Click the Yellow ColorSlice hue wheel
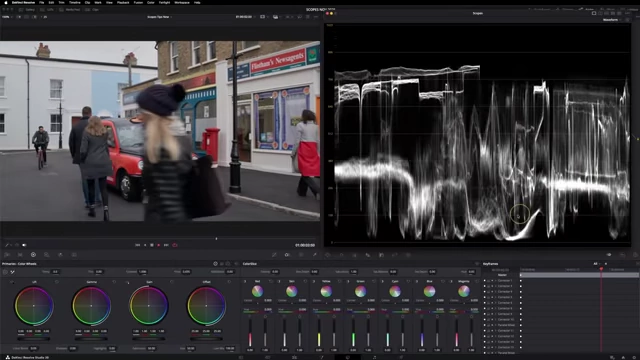 pyautogui.click(x=326, y=291)
